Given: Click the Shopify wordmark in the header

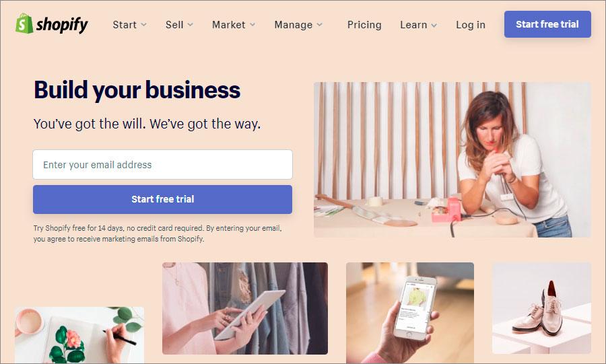Looking at the screenshot, I should 62,25.
